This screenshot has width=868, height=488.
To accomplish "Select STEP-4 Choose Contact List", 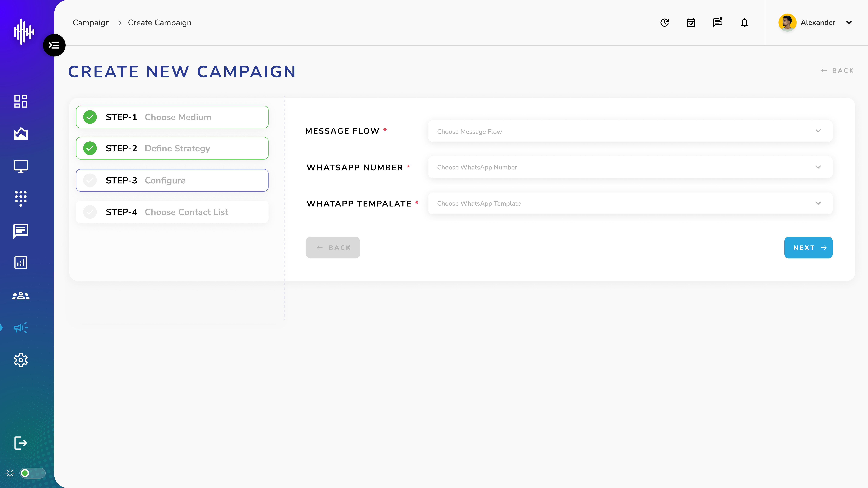I will (x=172, y=212).
